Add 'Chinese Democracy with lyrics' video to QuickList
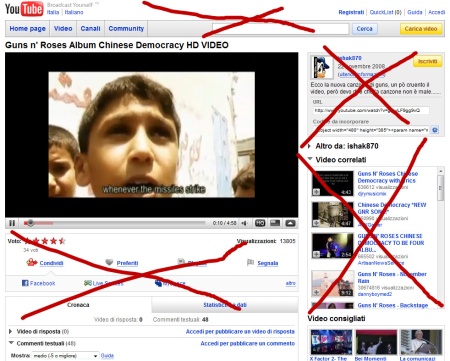Viewport: 450px width, 361px height. (x=316, y=192)
